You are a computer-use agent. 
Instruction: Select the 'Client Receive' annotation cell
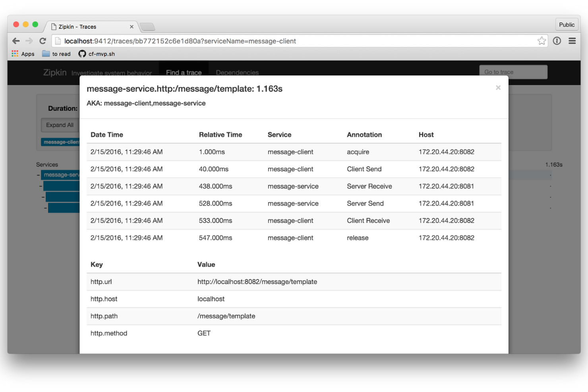(x=368, y=220)
